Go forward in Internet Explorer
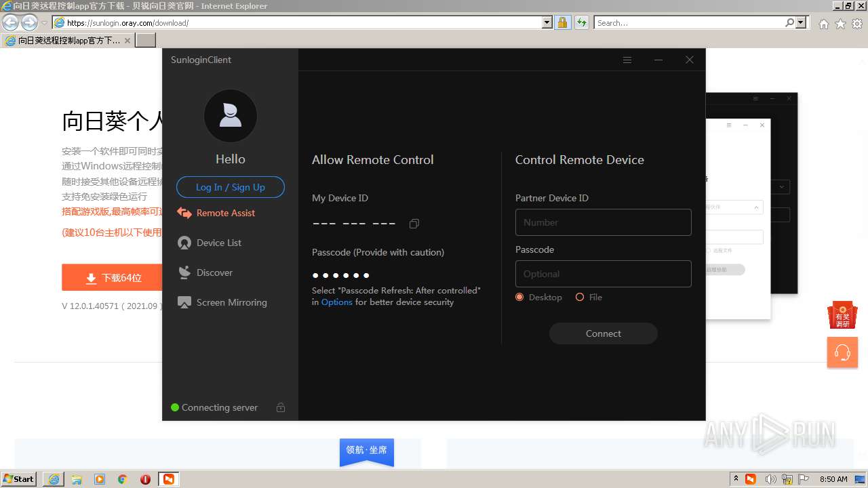 (29, 22)
